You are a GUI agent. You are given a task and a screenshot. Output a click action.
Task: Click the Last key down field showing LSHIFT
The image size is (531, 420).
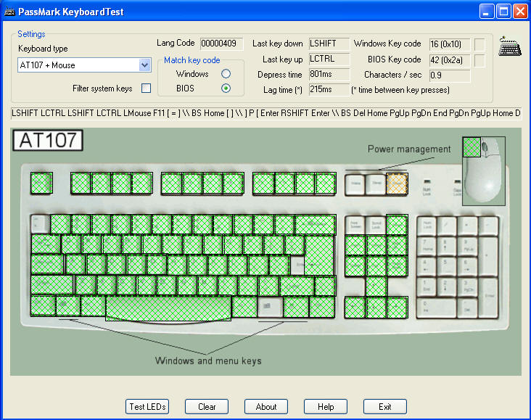(x=329, y=44)
